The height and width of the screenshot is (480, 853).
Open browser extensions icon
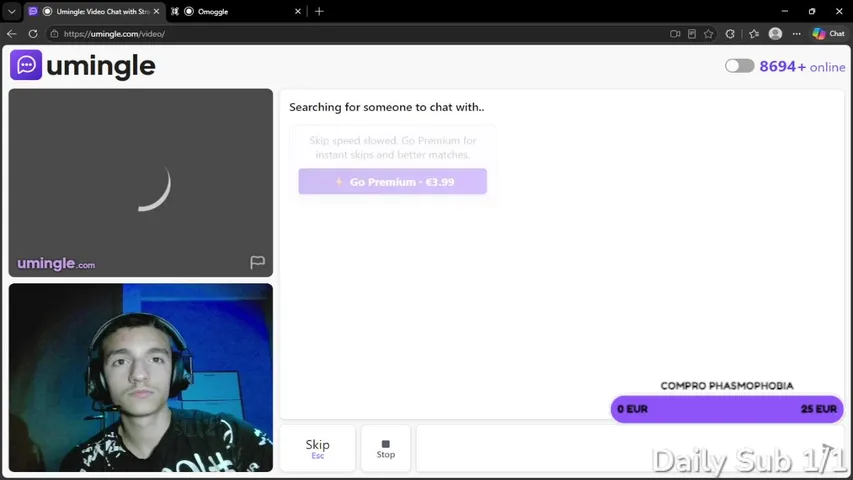(x=730, y=34)
